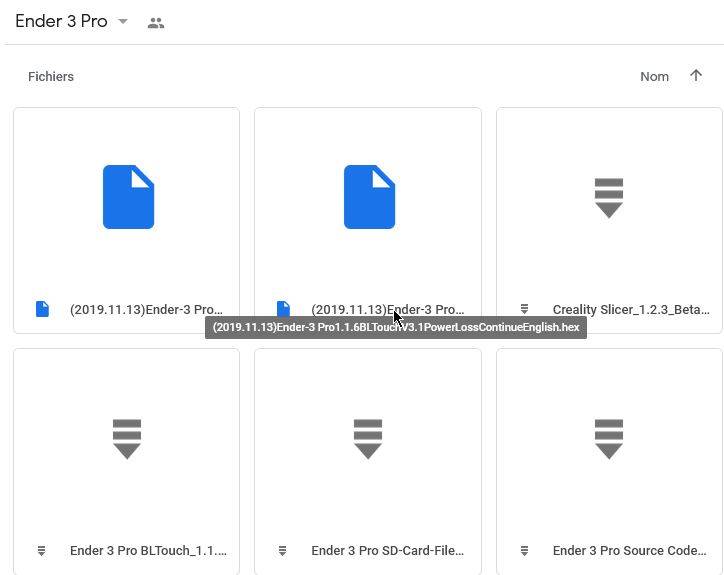
Task: Click the Creality Slicer_1.2.3_Beta... file name
Action: [631, 309]
